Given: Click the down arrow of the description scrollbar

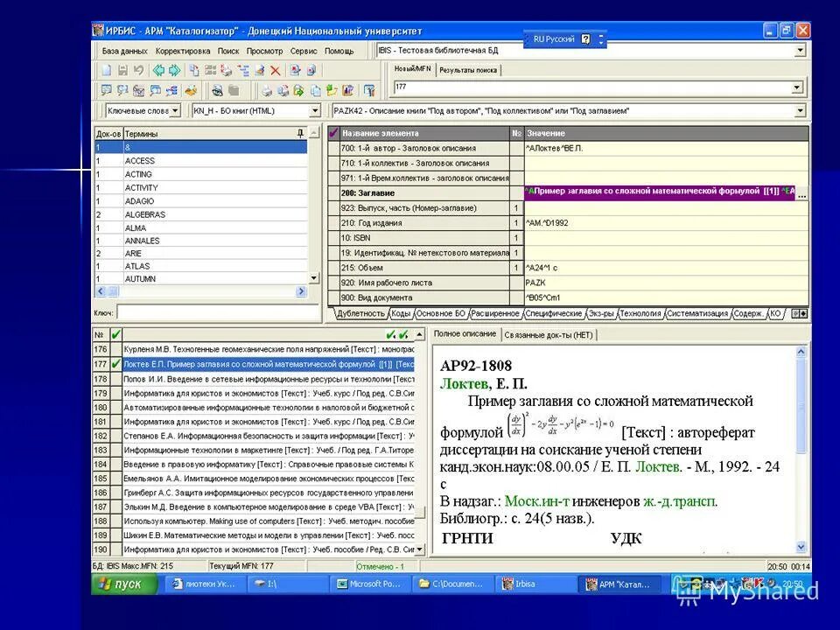Looking at the screenshot, I should pyautogui.click(x=801, y=547).
